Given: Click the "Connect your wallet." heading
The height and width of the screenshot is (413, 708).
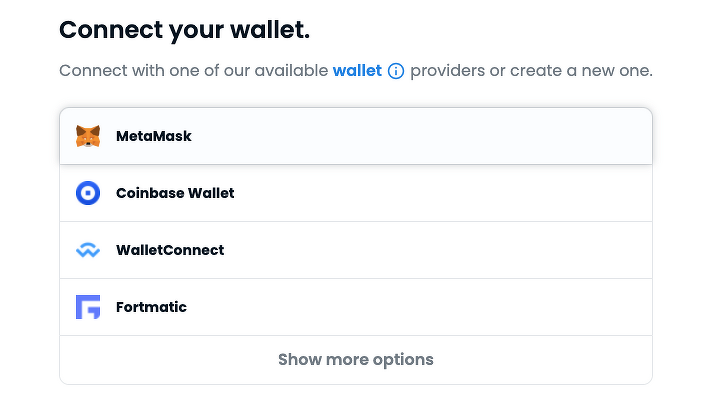Looking at the screenshot, I should 185,30.
